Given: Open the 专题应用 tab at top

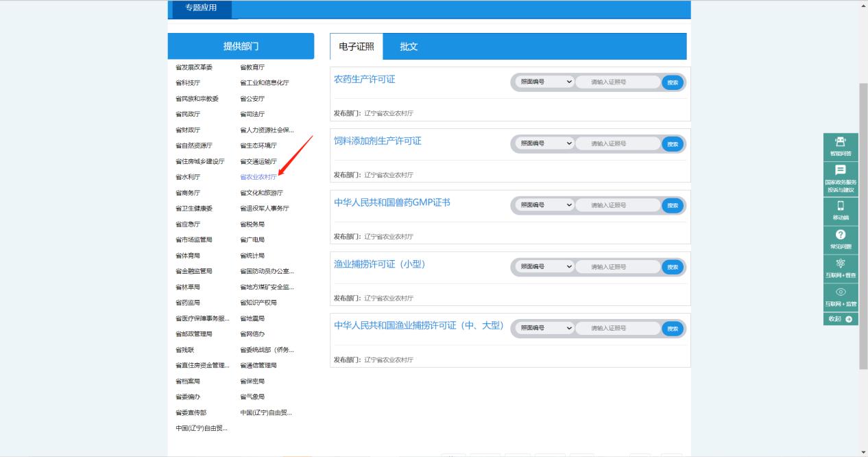Looking at the screenshot, I should (201, 8).
